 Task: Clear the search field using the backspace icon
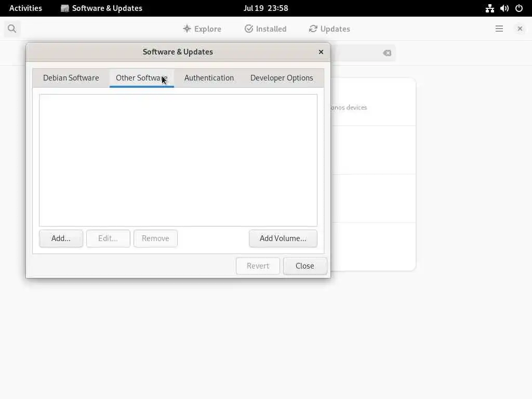pos(387,53)
